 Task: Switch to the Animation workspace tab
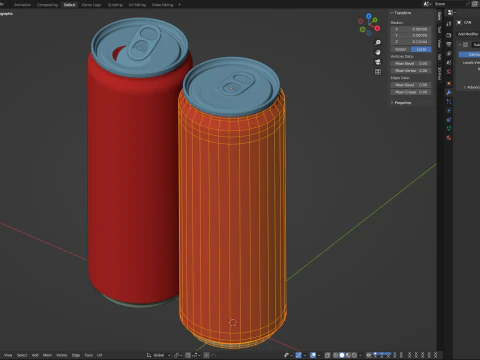(22, 5)
